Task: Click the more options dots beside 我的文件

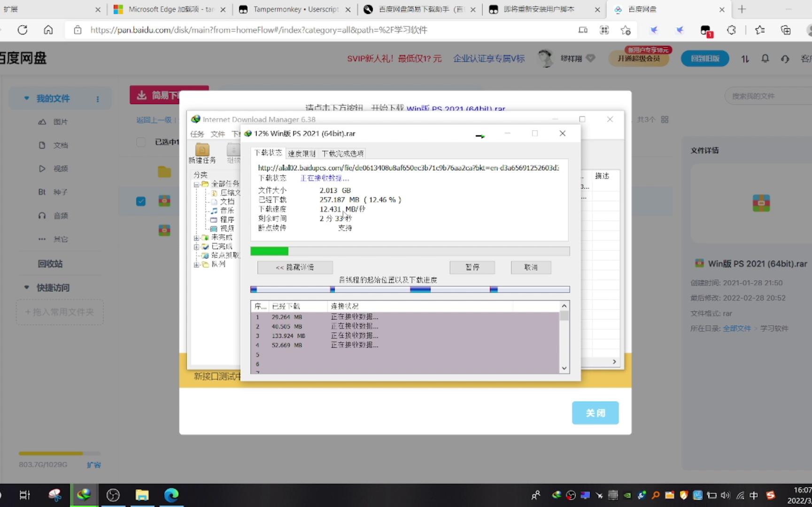Action: coord(98,99)
